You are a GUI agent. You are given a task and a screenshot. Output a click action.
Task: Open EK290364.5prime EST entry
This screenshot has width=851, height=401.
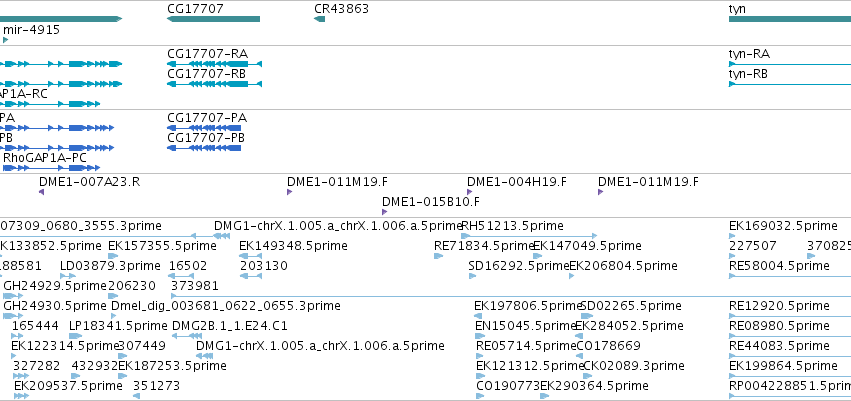coord(594,386)
